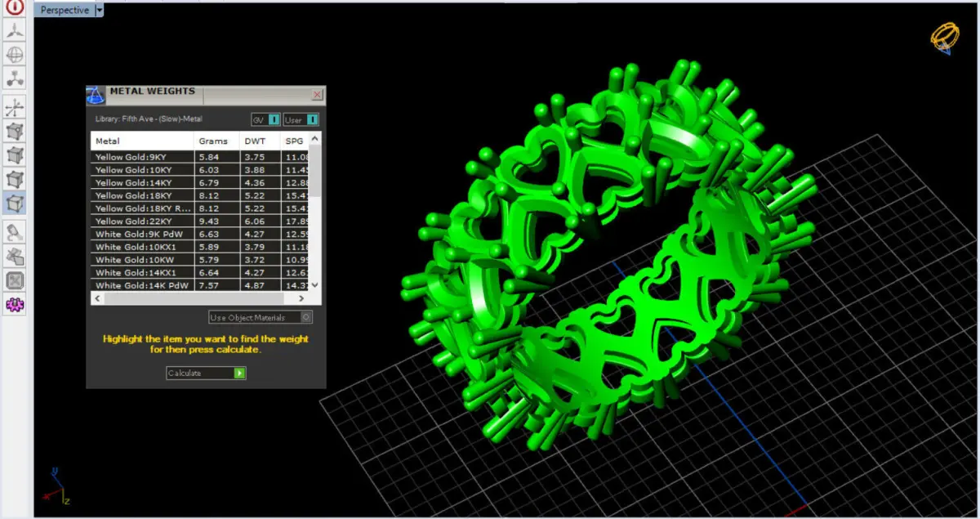This screenshot has width=980, height=519.
Task: Click the 3.75 DWT value
Action: coord(254,157)
